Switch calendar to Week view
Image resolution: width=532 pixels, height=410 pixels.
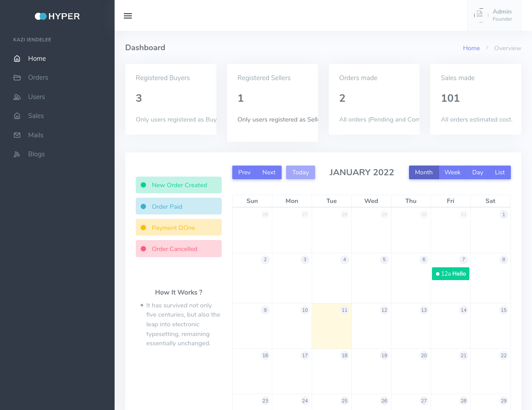click(x=452, y=172)
